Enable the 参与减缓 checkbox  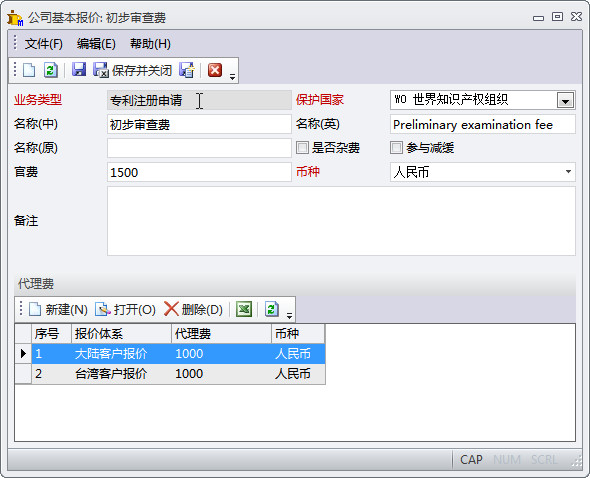tap(396, 148)
